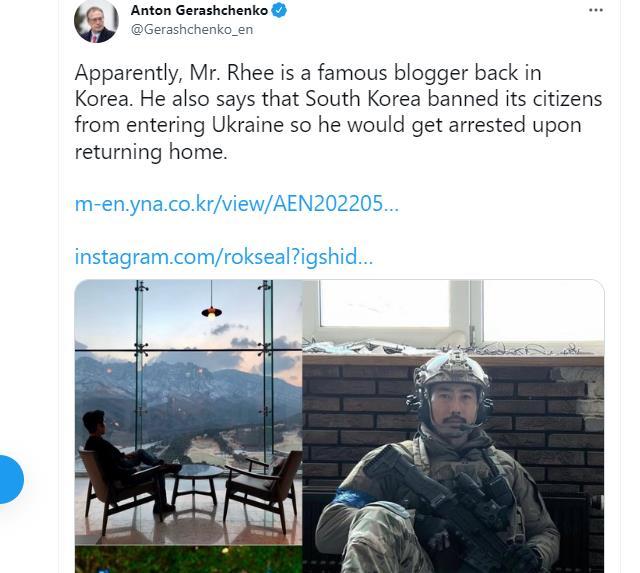The width and height of the screenshot is (640, 573).
Task: Open the Anton Gerashchenko display name
Action: pyautogui.click(x=199, y=10)
